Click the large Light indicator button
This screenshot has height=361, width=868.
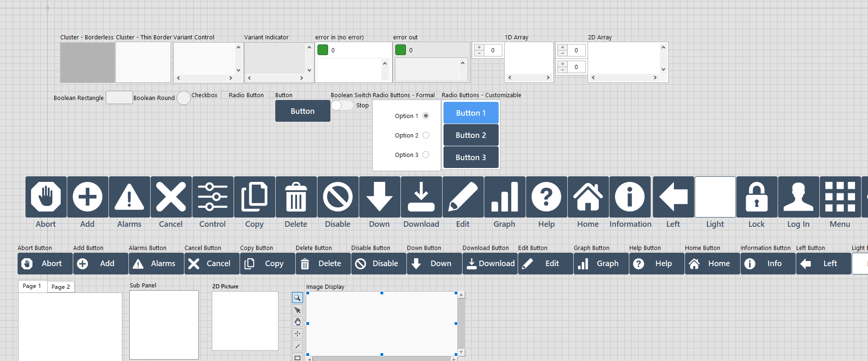click(715, 197)
